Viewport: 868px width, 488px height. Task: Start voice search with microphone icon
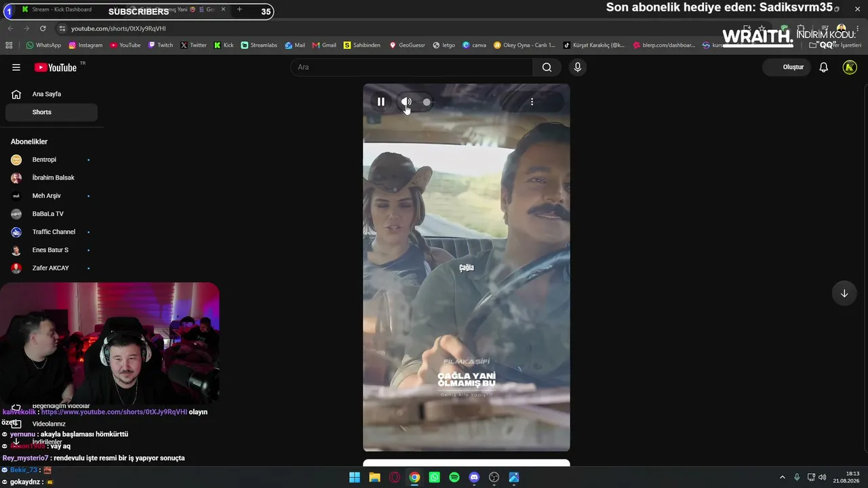pos(578,67)
